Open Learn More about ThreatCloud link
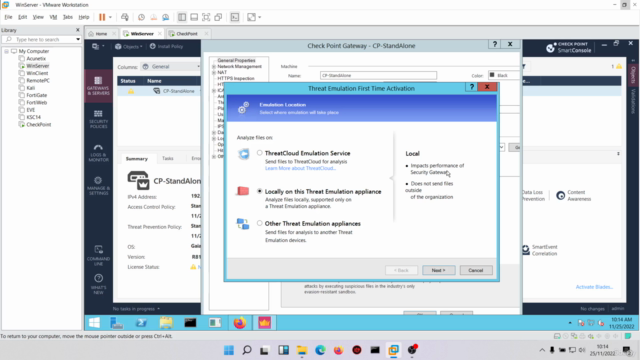The image size is (640, 360). click(300, 168)
